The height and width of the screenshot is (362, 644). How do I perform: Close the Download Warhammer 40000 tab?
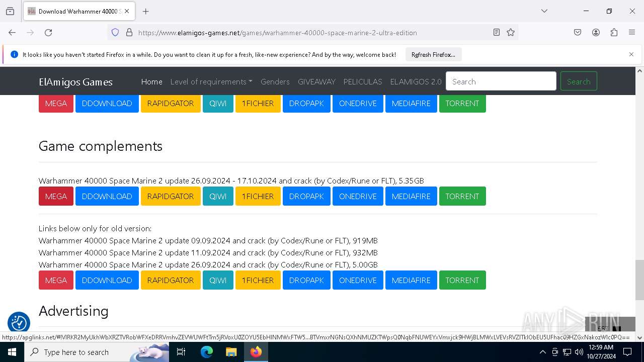pyautogui.click(x=127, y=11)
